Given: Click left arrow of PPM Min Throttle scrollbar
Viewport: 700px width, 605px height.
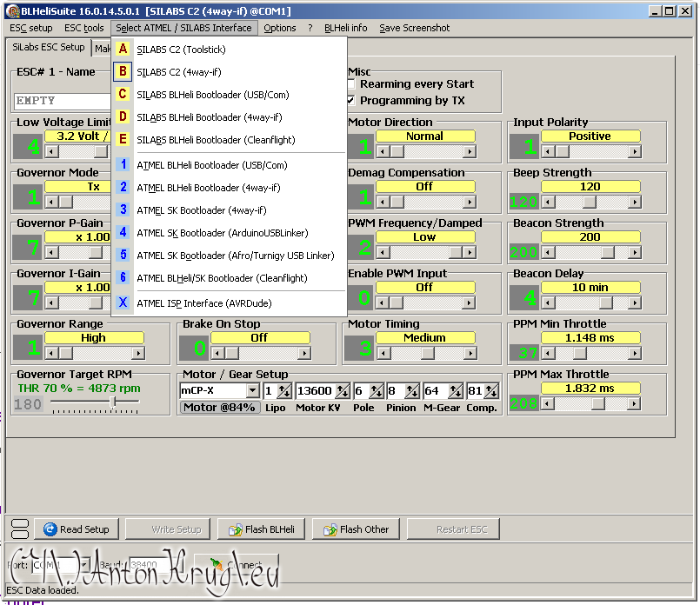Looking at the screenshot, I should tap(547, 354).
